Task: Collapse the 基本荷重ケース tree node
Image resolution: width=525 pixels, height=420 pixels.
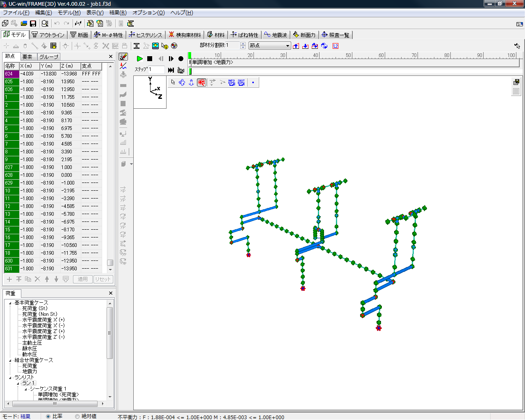Action: click(10, 303)
